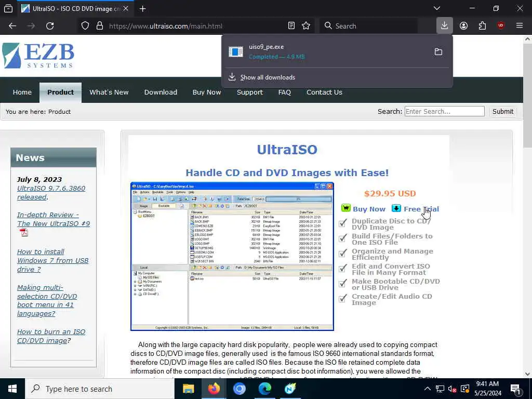Click checkmark beside Duplicate Disc to CD/DVD Image
The height and width of the screenshot is (399, 532).
point(343,223)
